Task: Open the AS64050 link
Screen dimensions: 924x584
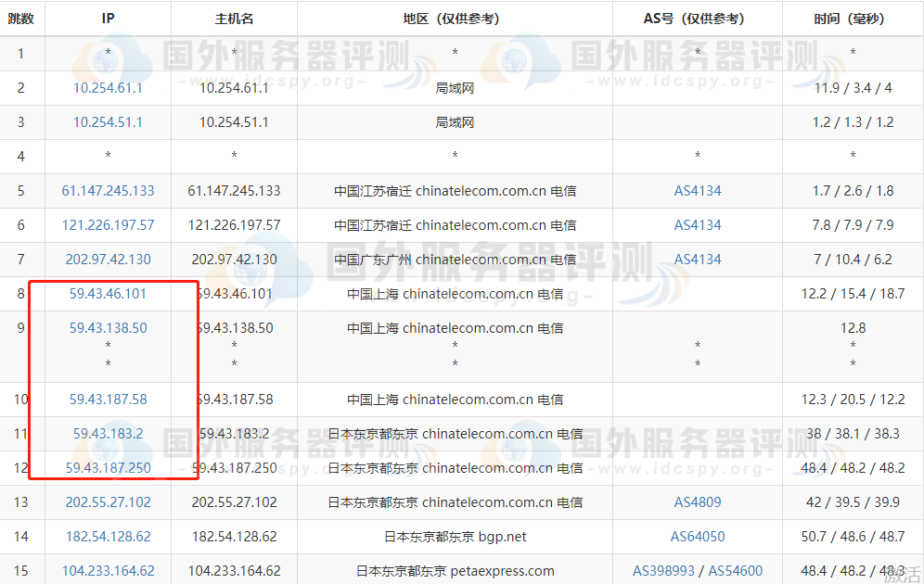Action: (698, 537)
